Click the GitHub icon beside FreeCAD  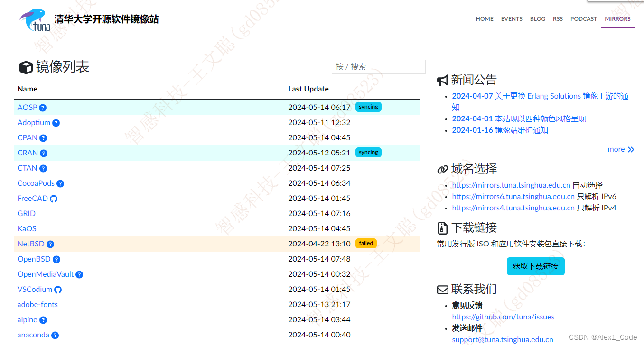pyautogui.click(x=54, y=199)
